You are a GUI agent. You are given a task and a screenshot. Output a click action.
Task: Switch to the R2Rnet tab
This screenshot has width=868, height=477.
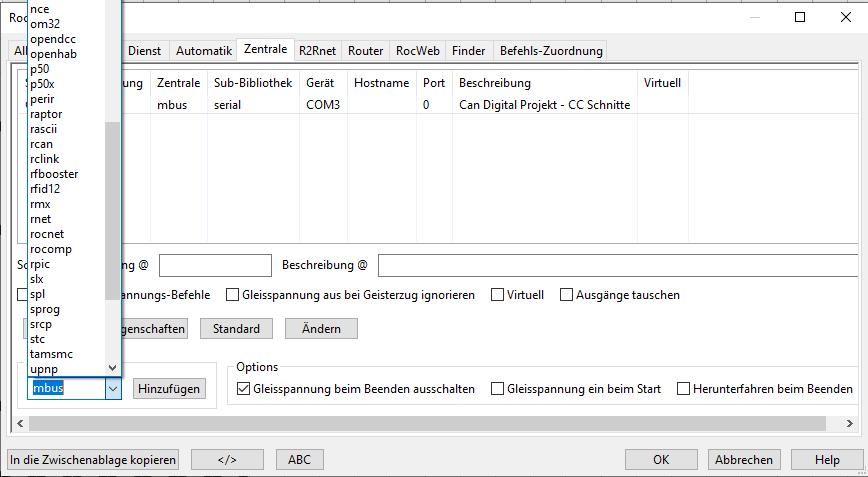coord(317,50)
